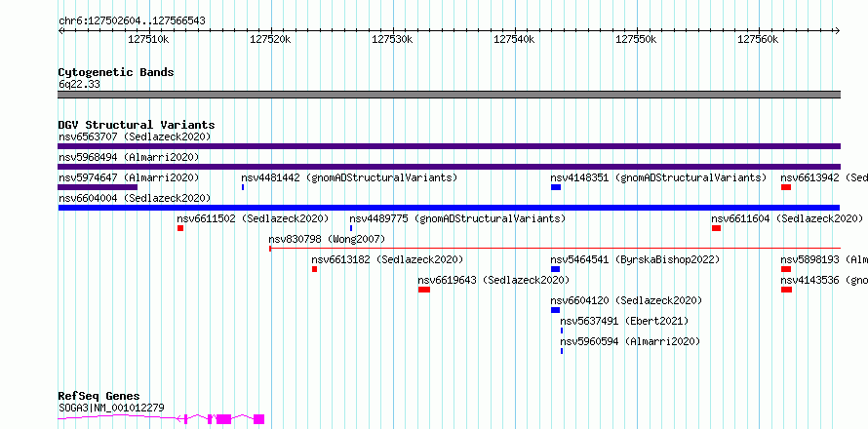Click the nsv6563707 (Sedlazeck2020) variant bar

pyautogui.click(x=449, y=146)
